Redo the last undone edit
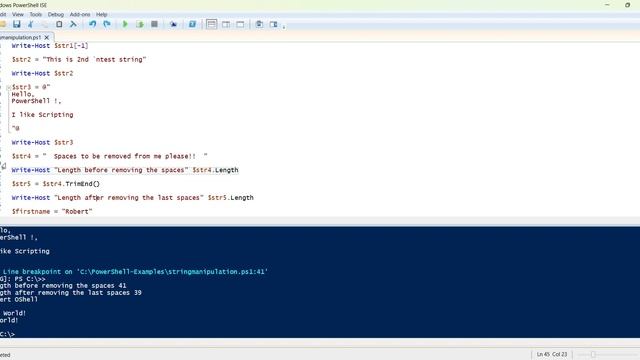Image resolution: width=640 pixels, height=360 pixels. pyautogui.click(x=107, y=24)
